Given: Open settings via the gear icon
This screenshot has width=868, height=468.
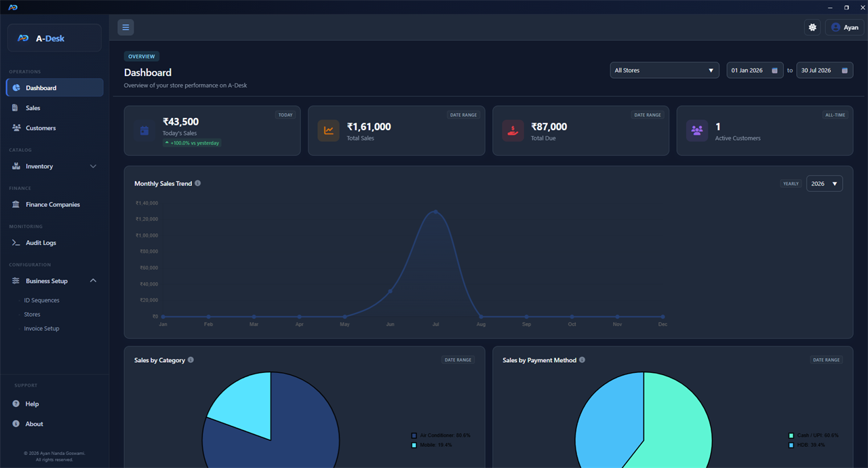Looking at the screenshot, I should point(812,27).
